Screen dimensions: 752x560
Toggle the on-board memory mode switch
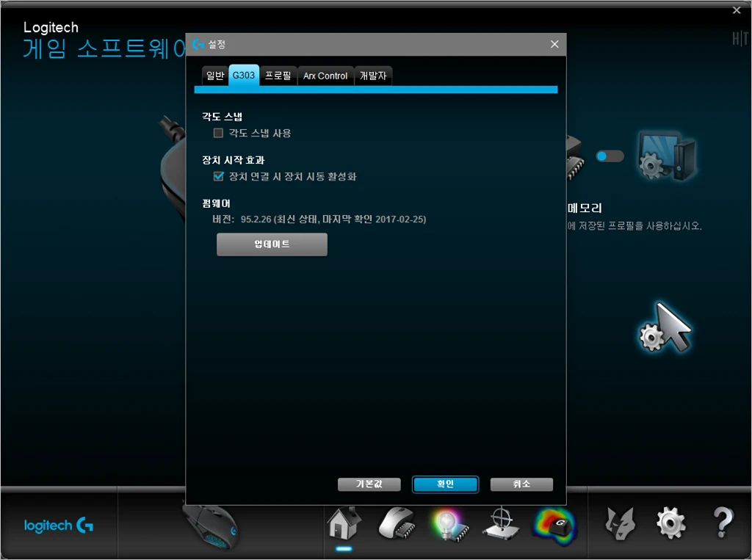coord(610,156)
